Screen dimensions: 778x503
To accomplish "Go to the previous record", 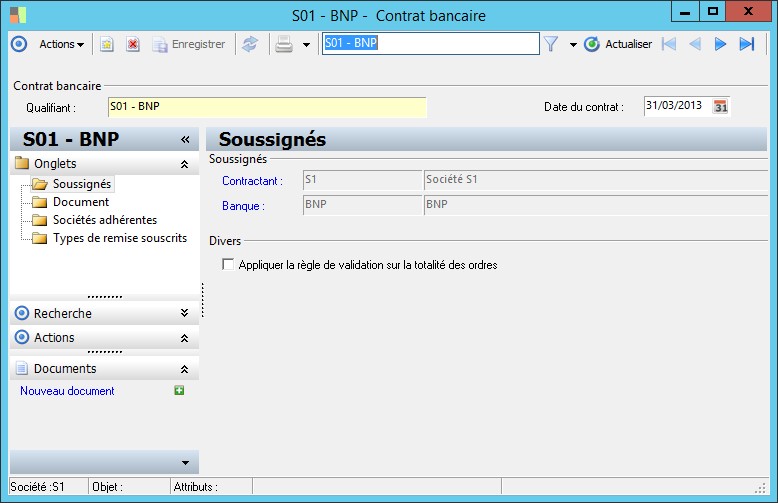I will 695,44.
